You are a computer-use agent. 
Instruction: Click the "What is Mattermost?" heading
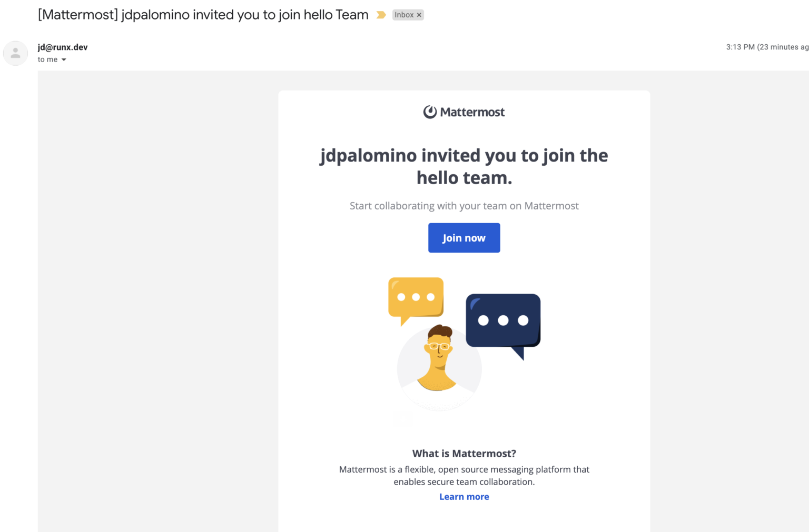[x=464, y=454]
